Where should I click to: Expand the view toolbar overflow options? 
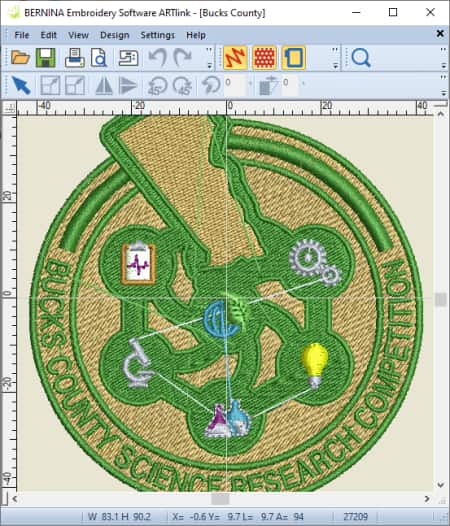pos(335,58)
